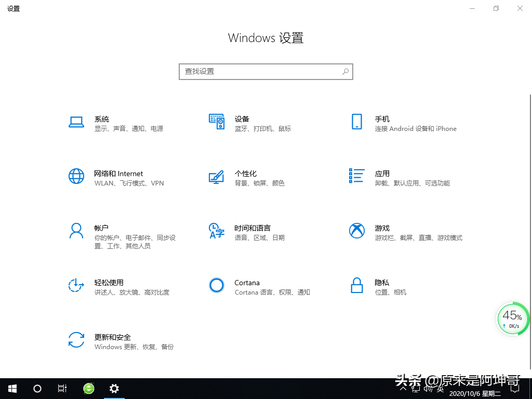This screenshot has height=399, width=532.
Task: Click the text 蓝牙、打印机、鼠标
Action: [263, 129]
